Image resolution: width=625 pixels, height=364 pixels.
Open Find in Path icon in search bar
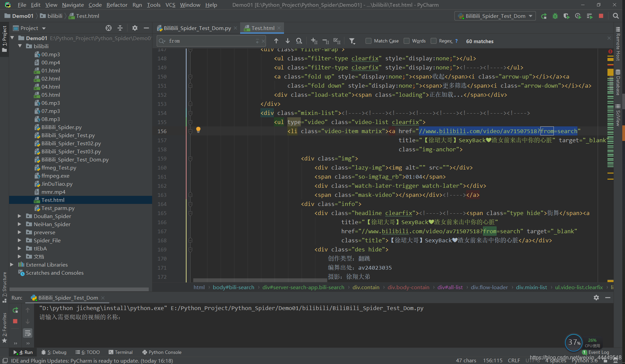[x=299, y=41]
